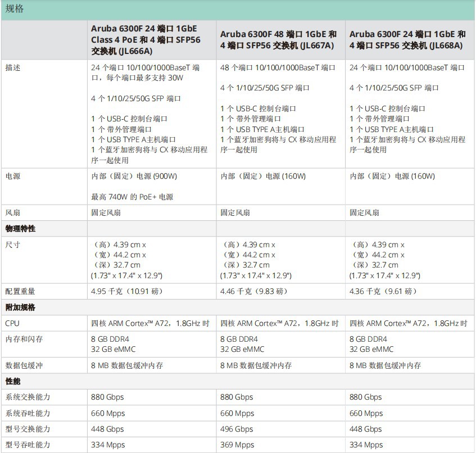This screenshot has height=453, width=476.
Task: Click 660 Mpps in JL667A column
Action: click(237, 413)
